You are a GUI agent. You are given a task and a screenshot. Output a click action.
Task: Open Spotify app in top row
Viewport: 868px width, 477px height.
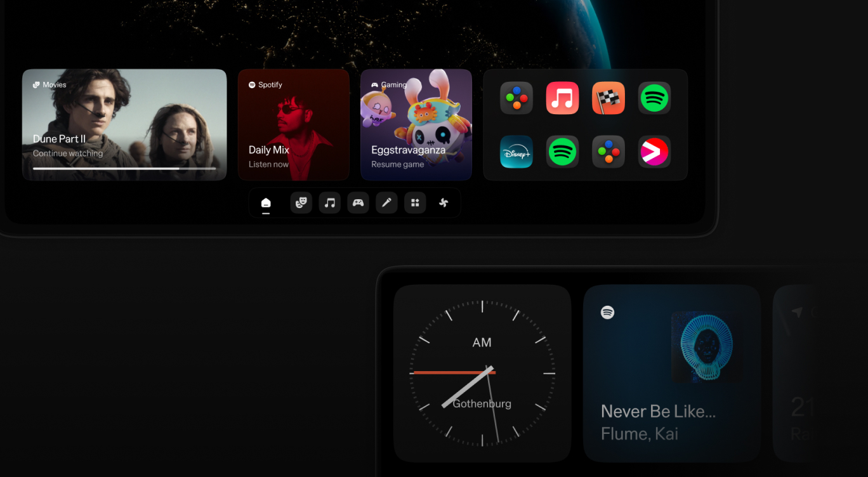coord(654,98)
